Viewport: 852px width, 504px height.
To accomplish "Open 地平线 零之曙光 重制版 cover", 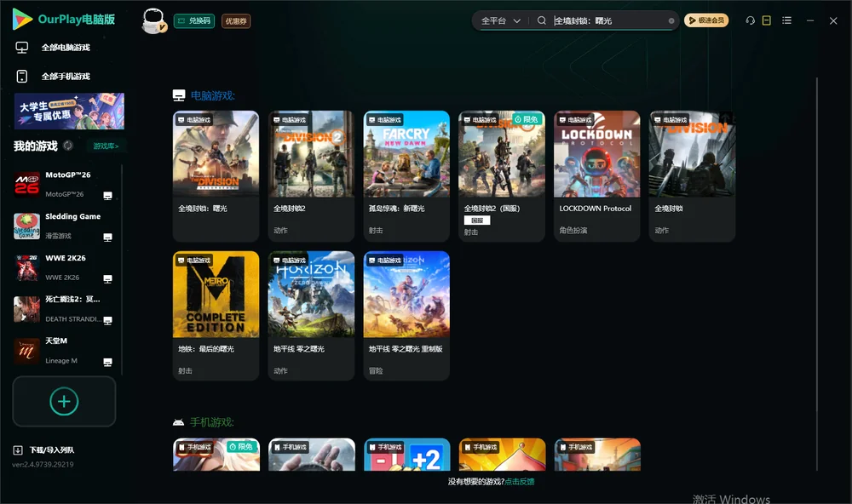I will (x=406, y=295).
